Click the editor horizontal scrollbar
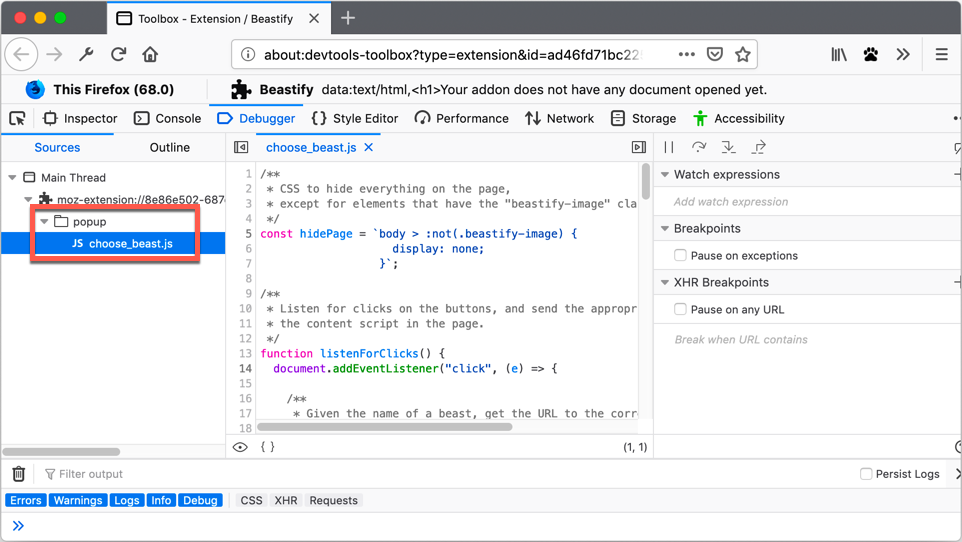962x542 pixels. (x=385, y=427)
